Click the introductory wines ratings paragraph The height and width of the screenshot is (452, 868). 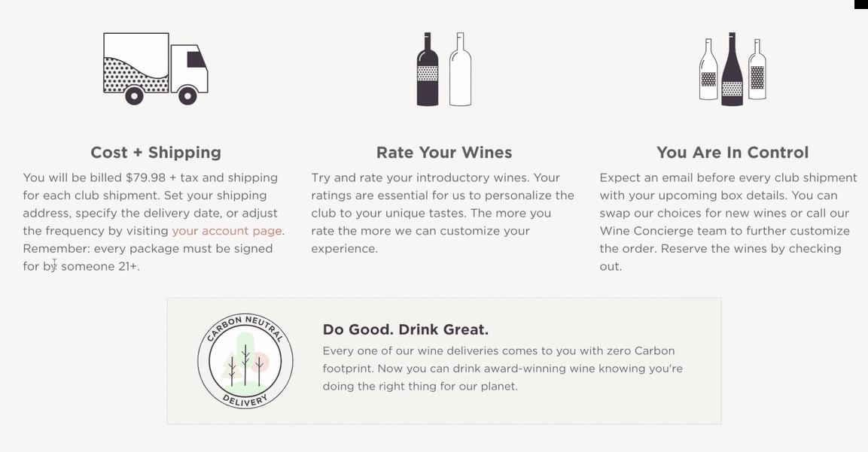[443, 213]
